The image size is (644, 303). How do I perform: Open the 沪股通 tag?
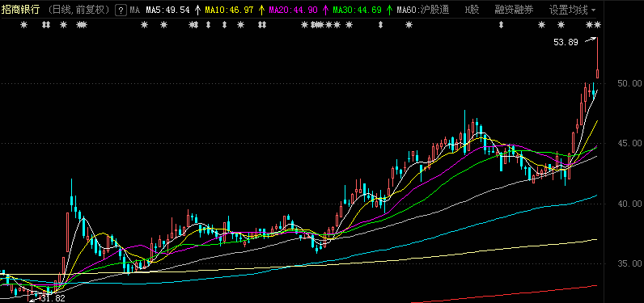pos(435,10)
